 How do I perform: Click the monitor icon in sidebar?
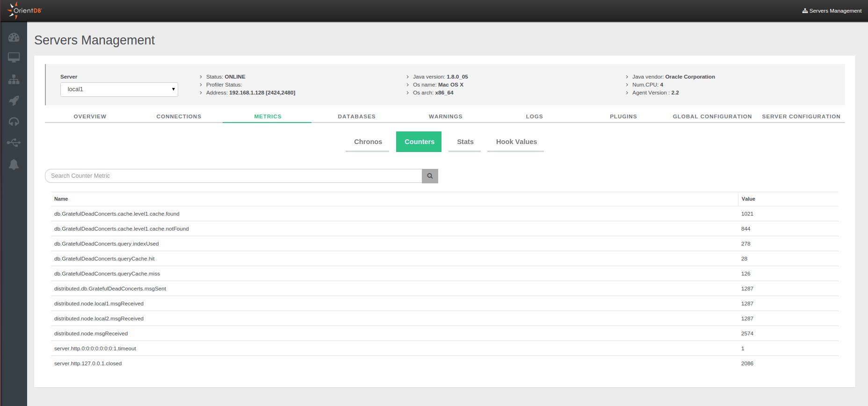point(14,58)
